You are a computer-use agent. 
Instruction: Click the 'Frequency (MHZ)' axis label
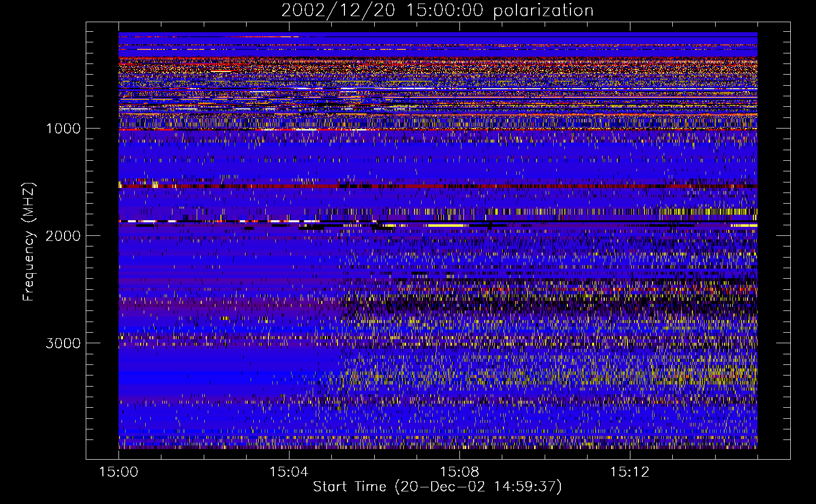pos(29,242)
